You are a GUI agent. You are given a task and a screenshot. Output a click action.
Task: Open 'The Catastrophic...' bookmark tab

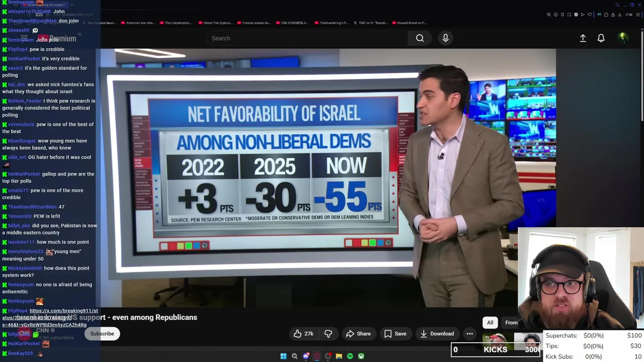point(176,23)
